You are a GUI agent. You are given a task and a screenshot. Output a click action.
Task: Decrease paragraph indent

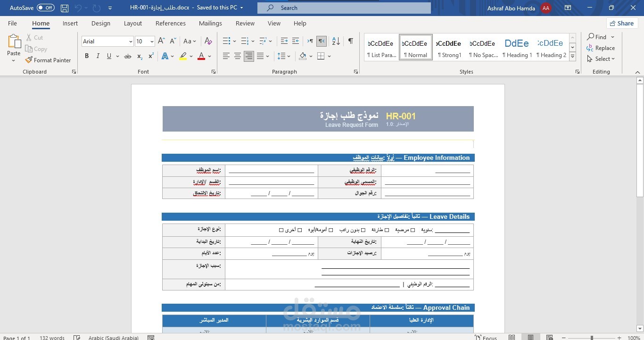(284, 41)
